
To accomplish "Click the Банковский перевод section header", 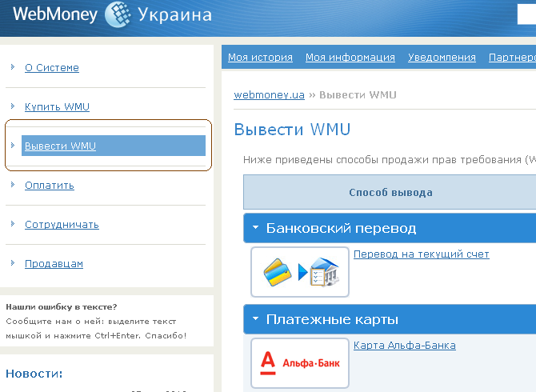I will 390,228.
